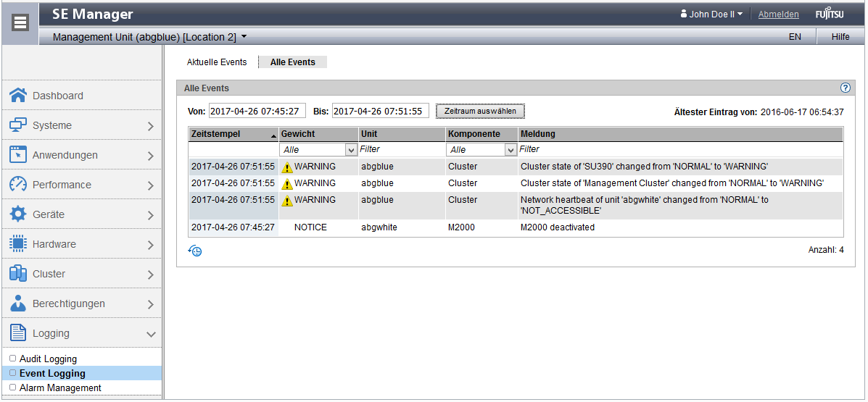Open the hamburger main menu icon

pos(21,22)
